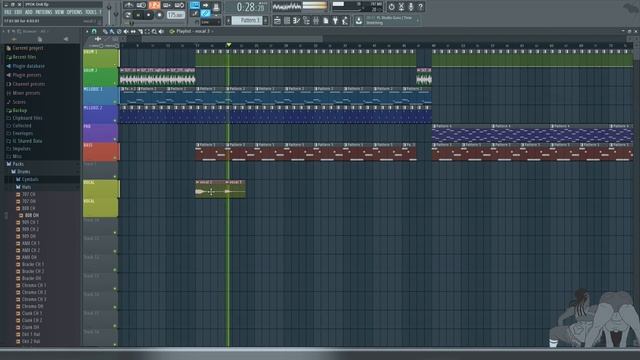Click the loop recording icon
640x360 pixels.
pyautogui.click(x=179, y=5)
